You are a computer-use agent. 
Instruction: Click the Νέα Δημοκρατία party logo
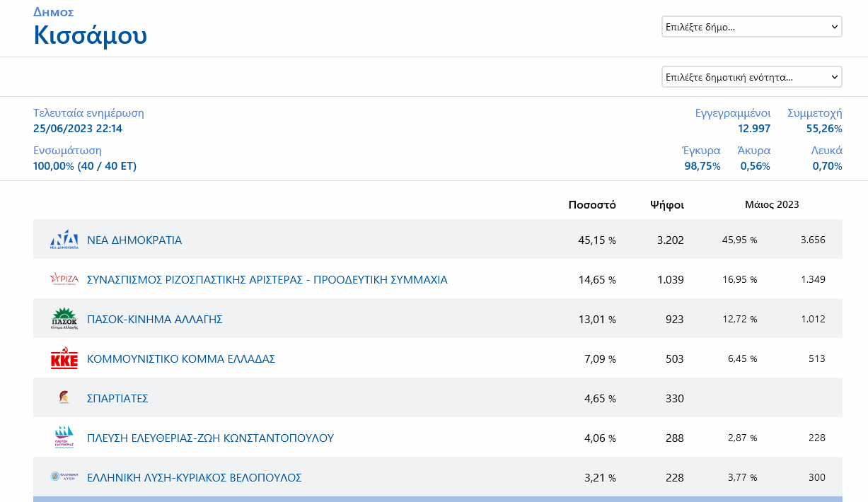[x=64, y=240]
